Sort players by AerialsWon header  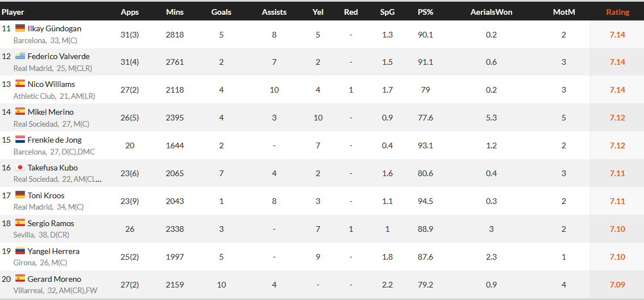coord(491,12)
